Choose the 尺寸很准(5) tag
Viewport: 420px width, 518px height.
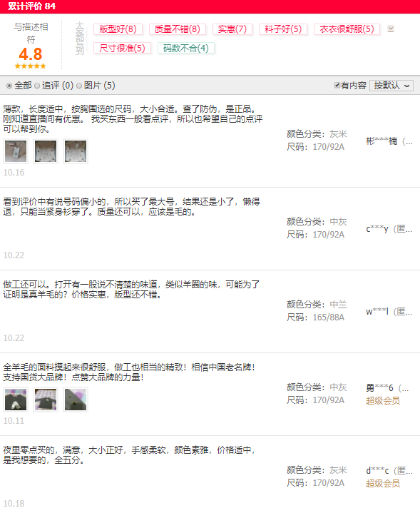pos(122,49)
